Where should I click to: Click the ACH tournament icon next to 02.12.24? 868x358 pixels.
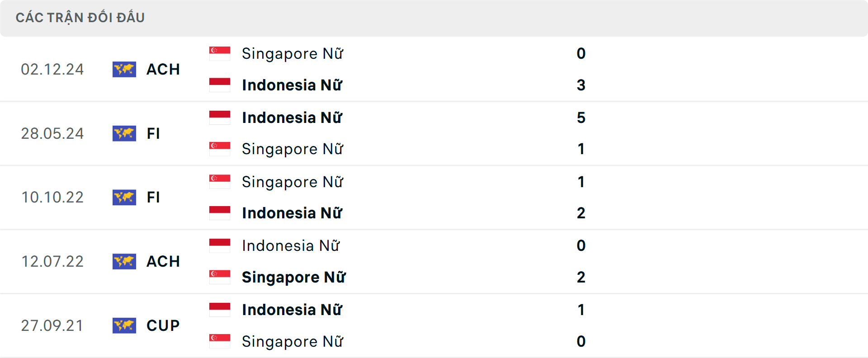tap(124, 69)
